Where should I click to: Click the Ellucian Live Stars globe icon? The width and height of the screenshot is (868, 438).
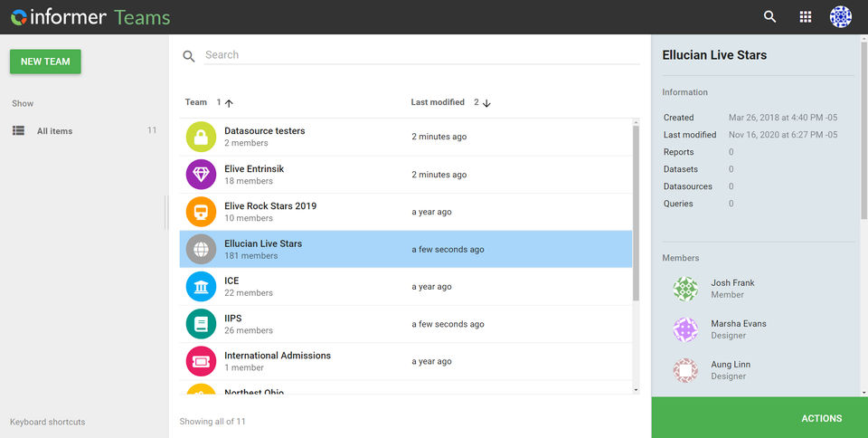(201, 249)
